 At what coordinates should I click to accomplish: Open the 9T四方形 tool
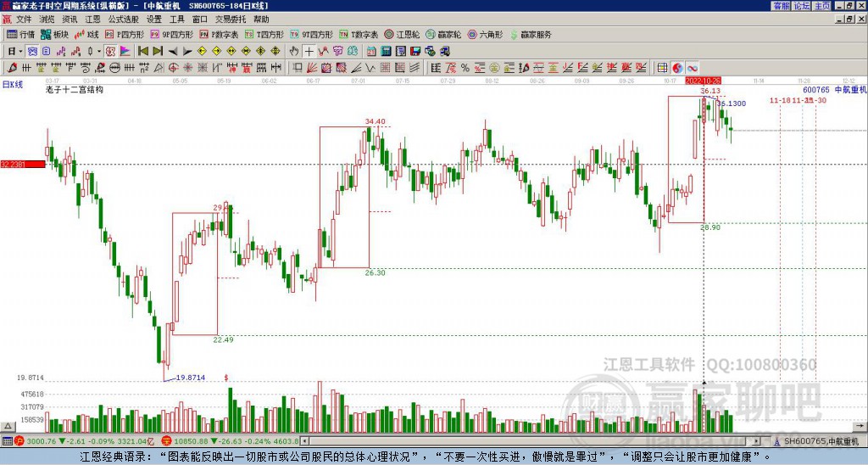click(x=311, y=34)
